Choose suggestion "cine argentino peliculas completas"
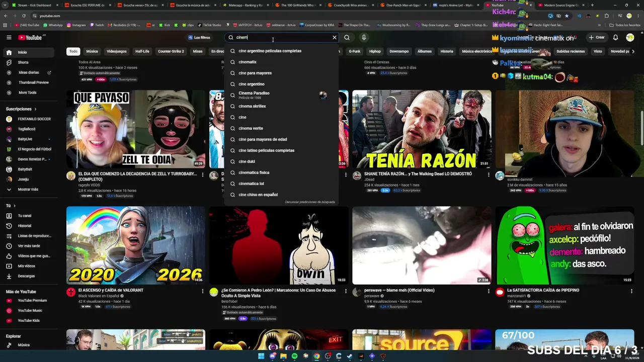 click(x=282, y=51)
